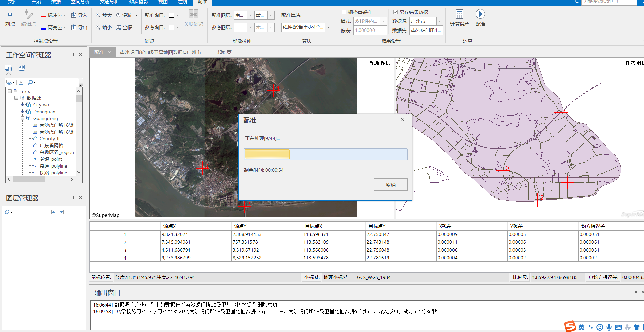Switch to the 视图 ribbon tab
The width and height of the screenshot is (644, 332).
[x=162, y=2]
